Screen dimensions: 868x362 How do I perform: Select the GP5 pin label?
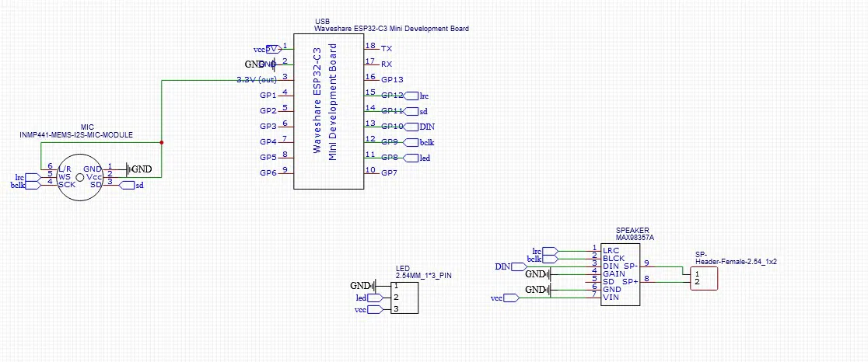tap(268, 158)
